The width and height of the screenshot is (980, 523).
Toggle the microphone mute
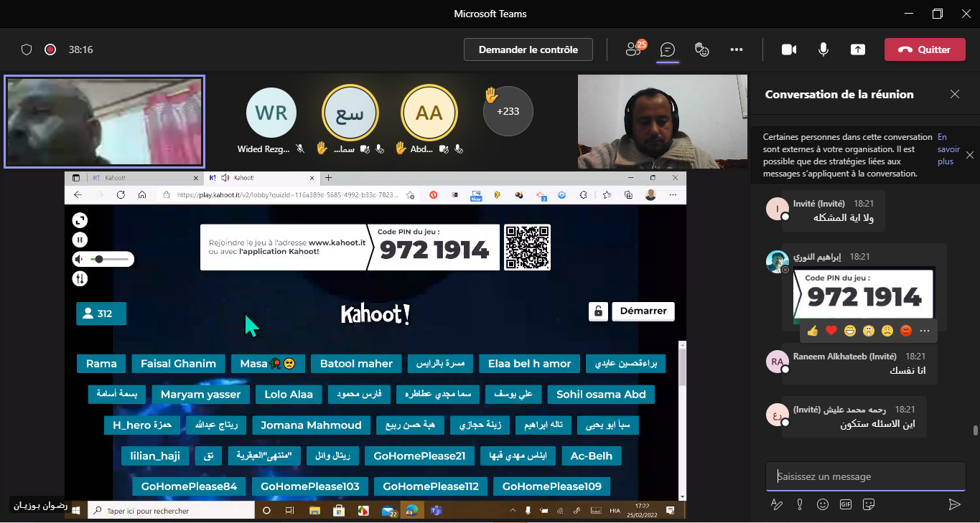tap(823, 50)
